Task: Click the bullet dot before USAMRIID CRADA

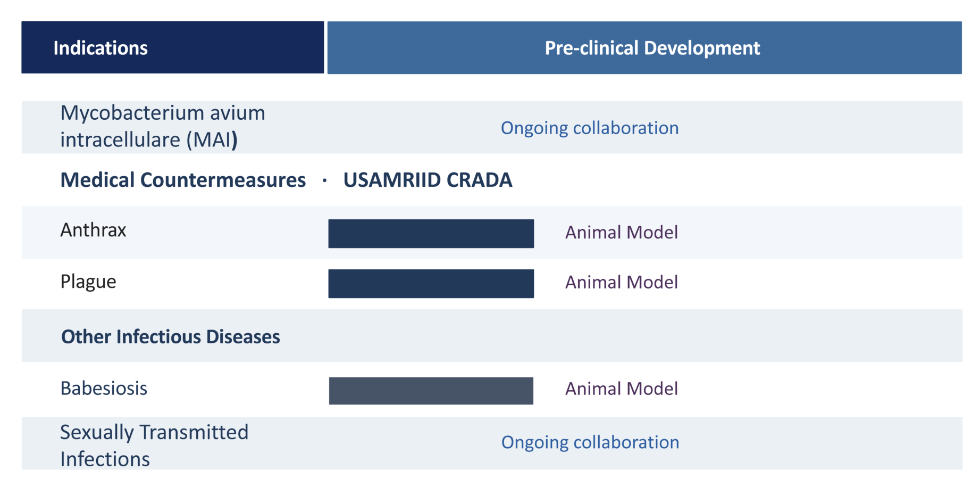Action: point(324,181)
